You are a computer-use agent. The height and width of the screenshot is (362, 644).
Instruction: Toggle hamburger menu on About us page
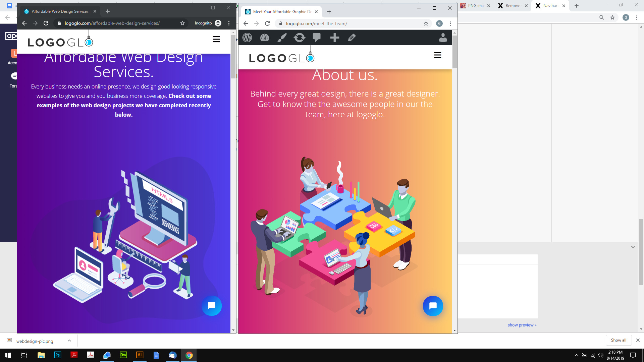click(x=437, y=55)
